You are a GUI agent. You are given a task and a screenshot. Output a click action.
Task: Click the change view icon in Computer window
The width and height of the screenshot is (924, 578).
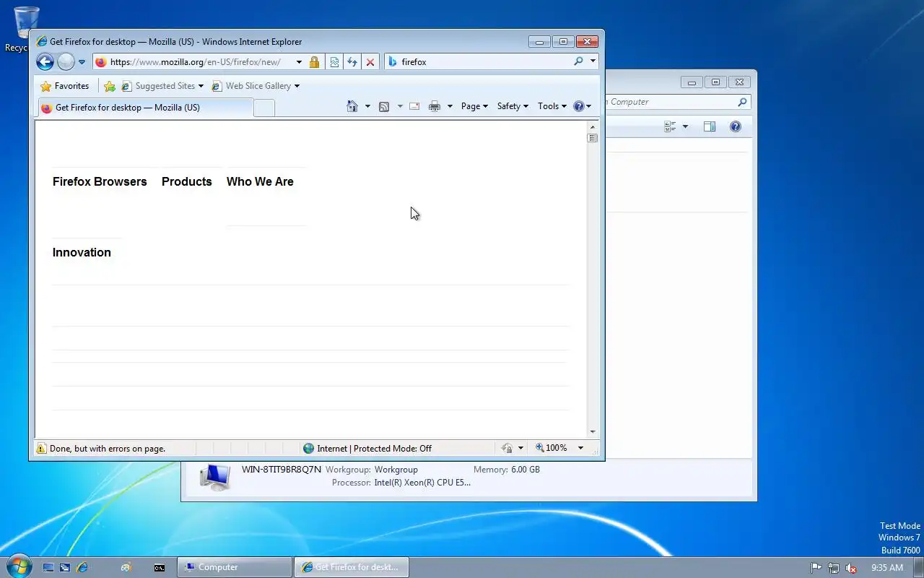click(670, 127)
